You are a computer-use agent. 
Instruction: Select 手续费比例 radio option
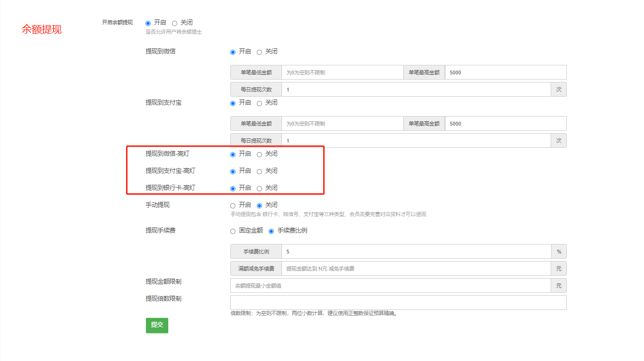[x=272, y=231]
